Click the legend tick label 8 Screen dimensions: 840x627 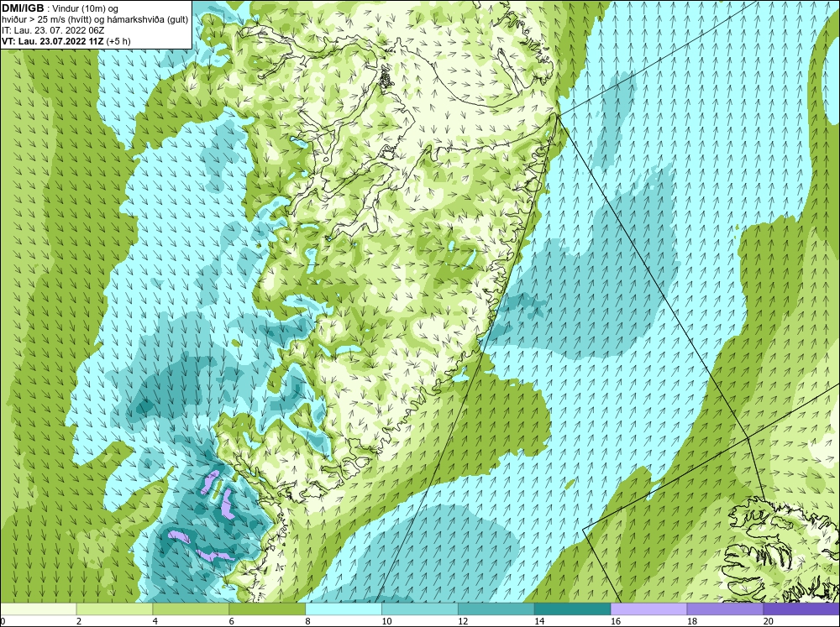point(308,621)
